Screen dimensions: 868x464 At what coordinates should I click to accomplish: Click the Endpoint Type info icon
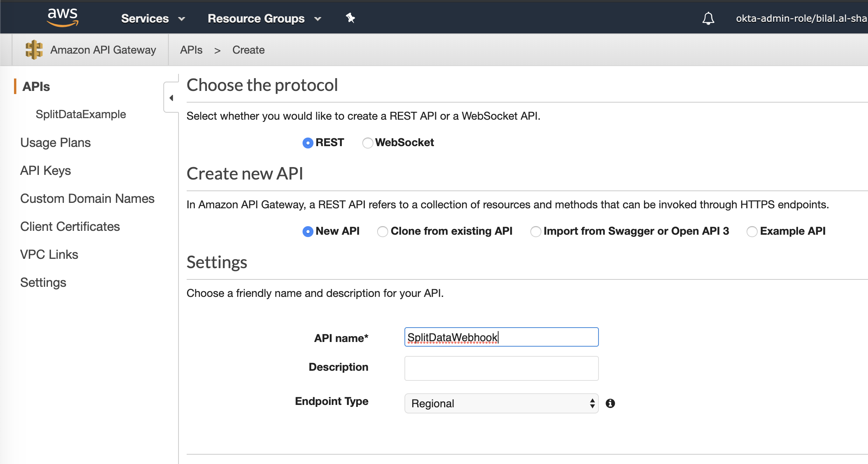tap(610, 403)
